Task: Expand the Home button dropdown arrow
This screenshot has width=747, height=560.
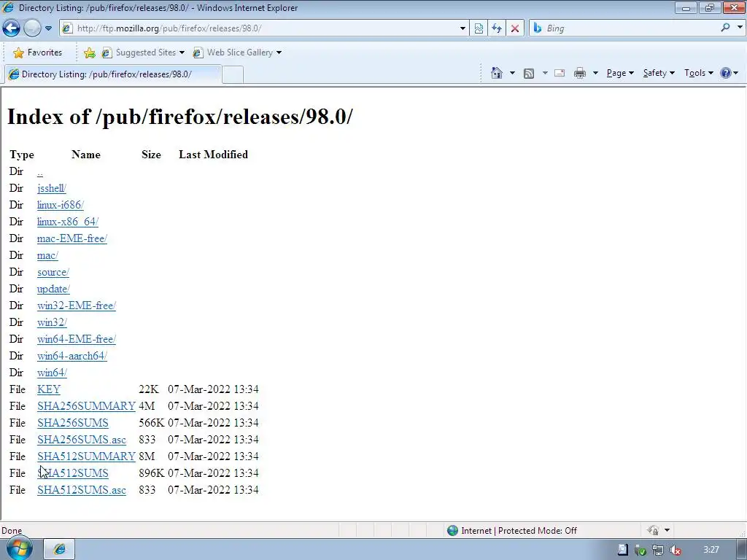Action: tap(512, 73)
